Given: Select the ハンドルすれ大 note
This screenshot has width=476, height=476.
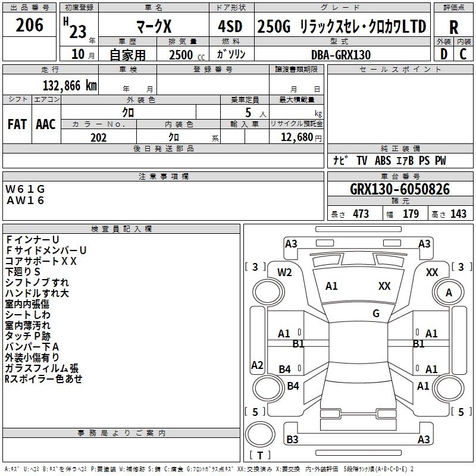Looking at the screenshot, I should [37, 293].
